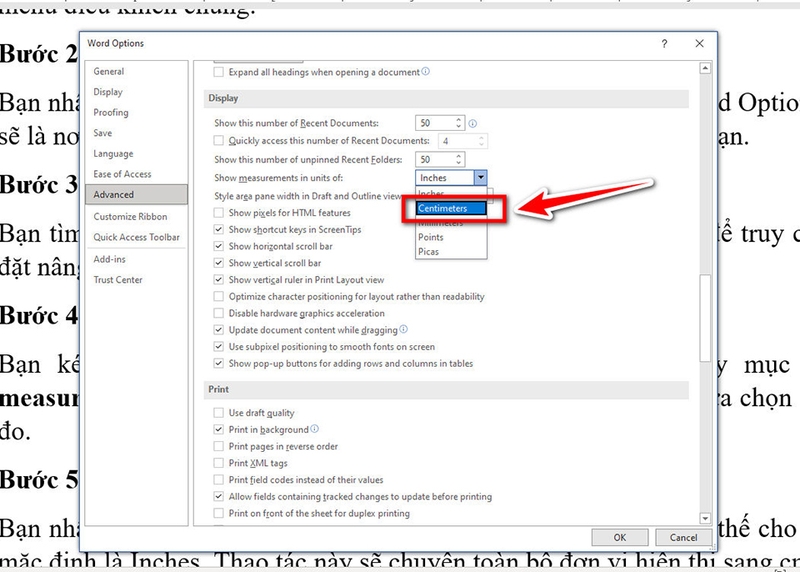This screenshot has height=572, width=800.
Task: Open the measurement units dropdown arrow
Action: (481, 178)
